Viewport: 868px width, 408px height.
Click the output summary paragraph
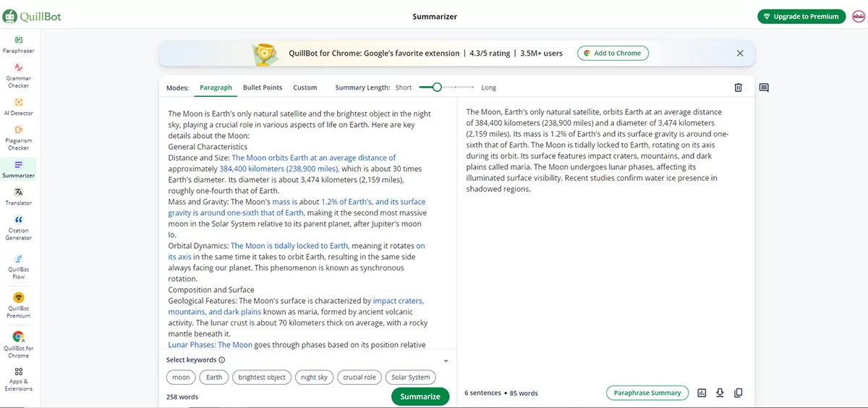(x=596, y=150)
